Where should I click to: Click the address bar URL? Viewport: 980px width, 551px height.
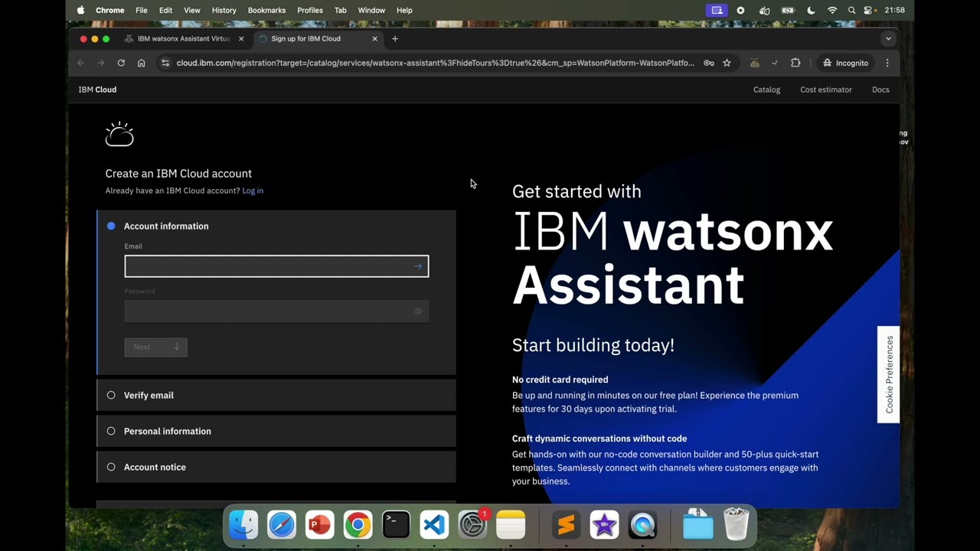coord(435,63)
